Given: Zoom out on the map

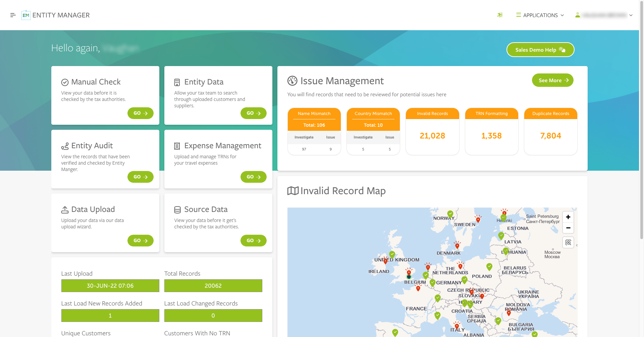Looking at the screenshot, I should [x=568, y=228].
